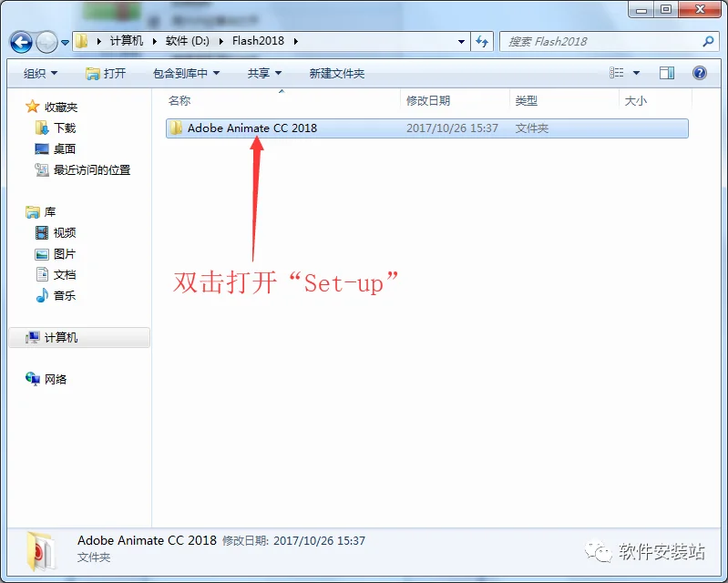The width and height of the screenshot is (728, 583).
Task: Sort by 名称 column header
Action: point(179,100)
